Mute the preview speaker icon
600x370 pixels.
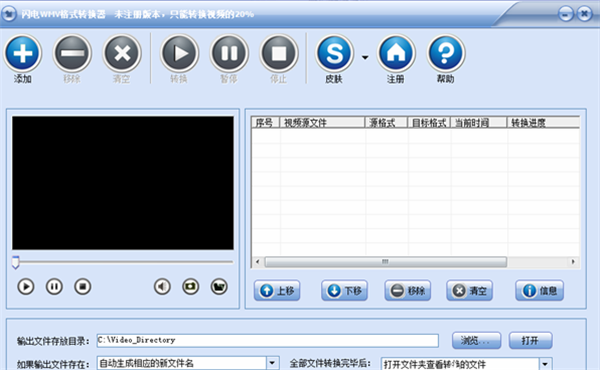(162, 287)
